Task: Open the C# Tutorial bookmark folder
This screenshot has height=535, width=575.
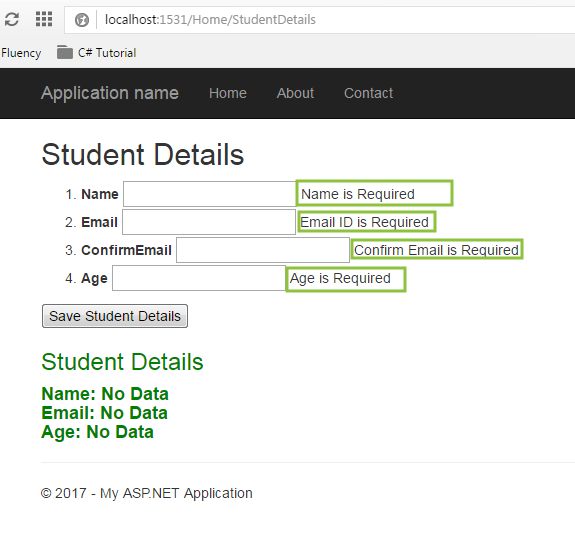Action: pyautogui.click(x=96, y=53)
